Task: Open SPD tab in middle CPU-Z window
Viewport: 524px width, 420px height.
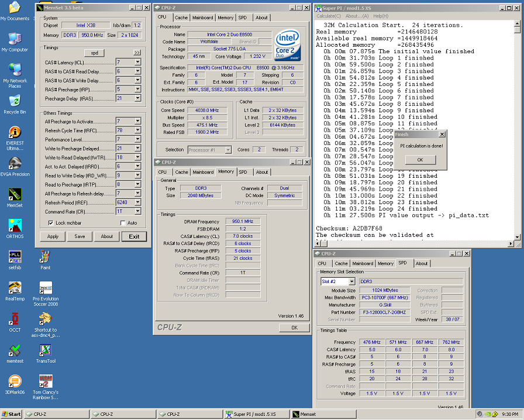Action: pos(243,172)
